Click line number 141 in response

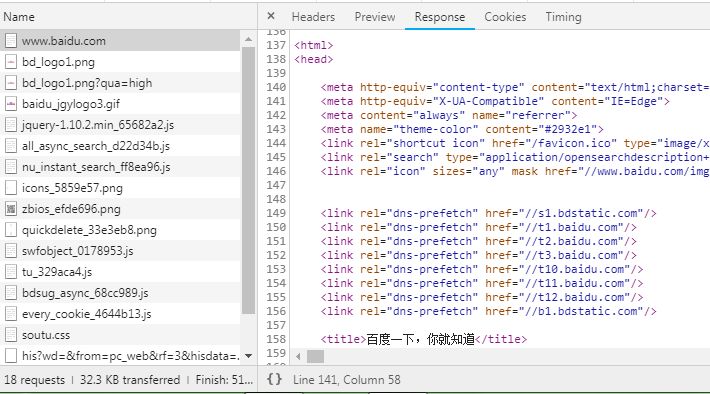pyautogui.click(x=276, y=101)
